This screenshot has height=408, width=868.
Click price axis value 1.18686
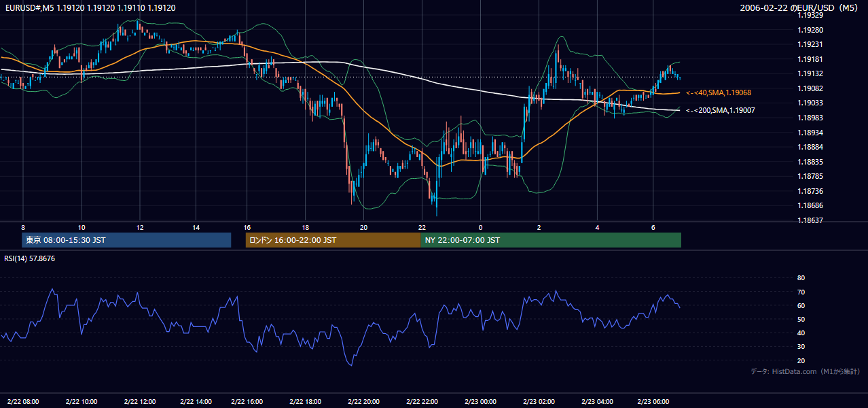(810, 205)
